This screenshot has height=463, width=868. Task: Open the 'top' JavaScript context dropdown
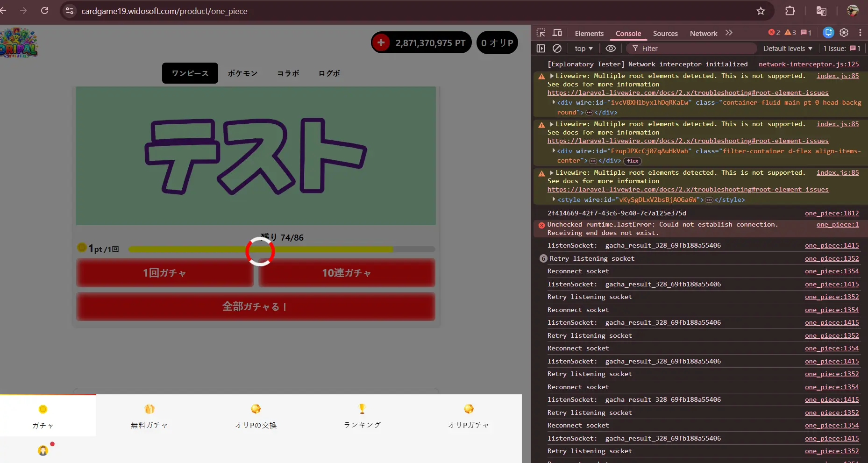pos(583,48)
